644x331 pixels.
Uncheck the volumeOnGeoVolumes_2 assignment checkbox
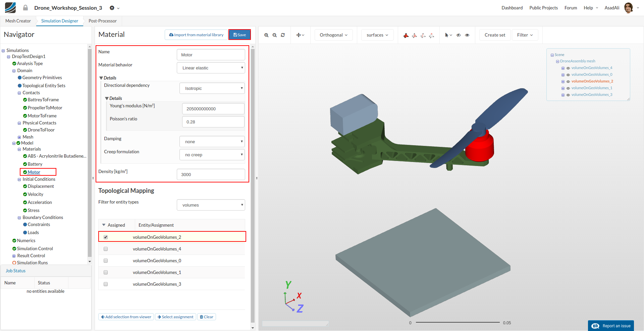(106, 237)
